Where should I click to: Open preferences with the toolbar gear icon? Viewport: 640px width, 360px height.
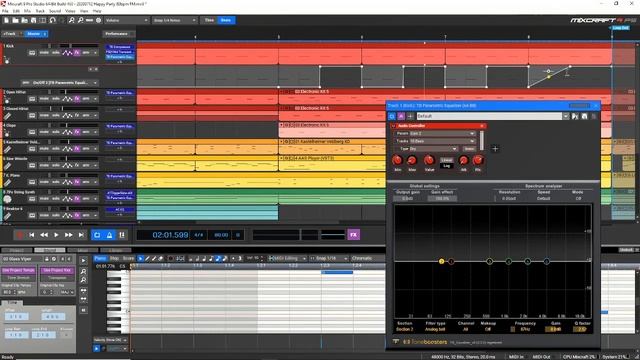coord(98,20)
